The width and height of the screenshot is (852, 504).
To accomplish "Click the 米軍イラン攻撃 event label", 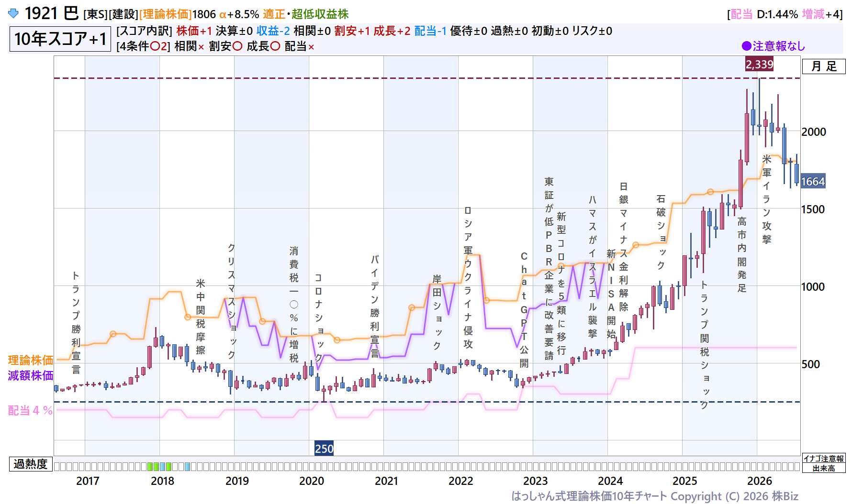I will click(767, 199).
